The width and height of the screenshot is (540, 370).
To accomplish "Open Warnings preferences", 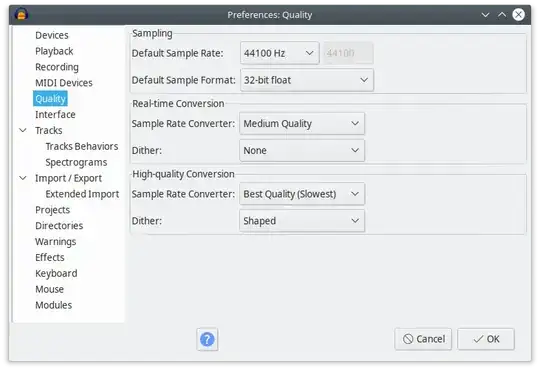I will [x=55, y=241].
